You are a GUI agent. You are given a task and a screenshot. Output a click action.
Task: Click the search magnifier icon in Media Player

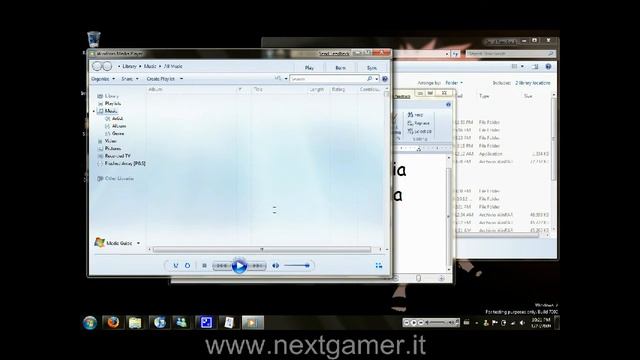pos(370,79)
